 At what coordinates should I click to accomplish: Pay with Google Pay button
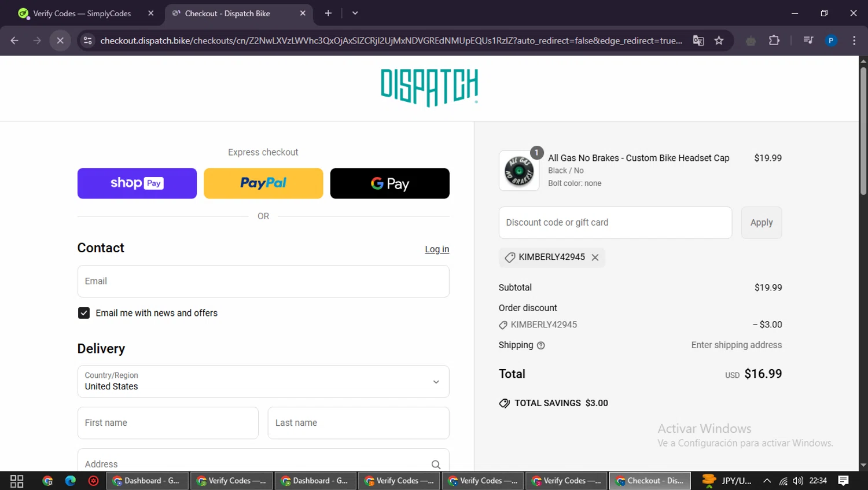pos(390,183)
